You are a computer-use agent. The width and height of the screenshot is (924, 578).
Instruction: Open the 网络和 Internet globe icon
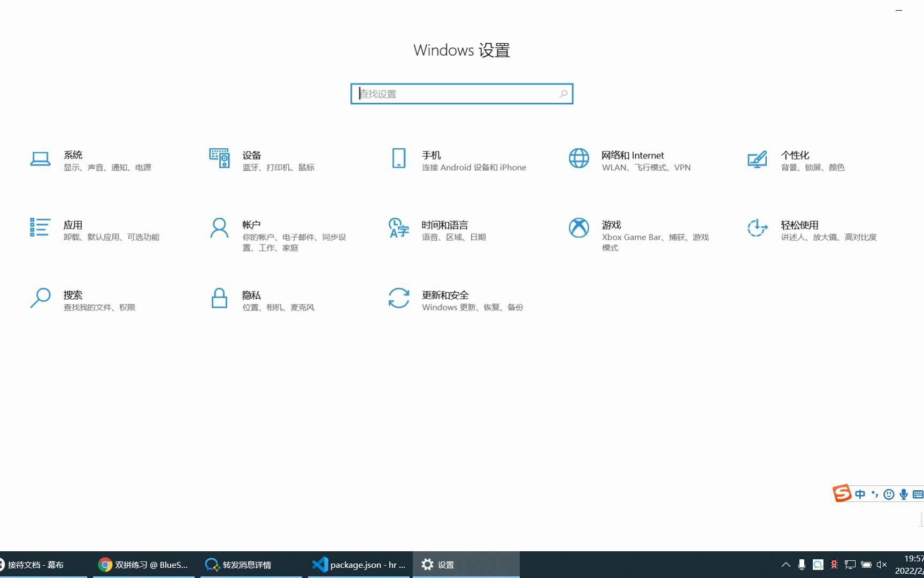click(x=579, y=158)
